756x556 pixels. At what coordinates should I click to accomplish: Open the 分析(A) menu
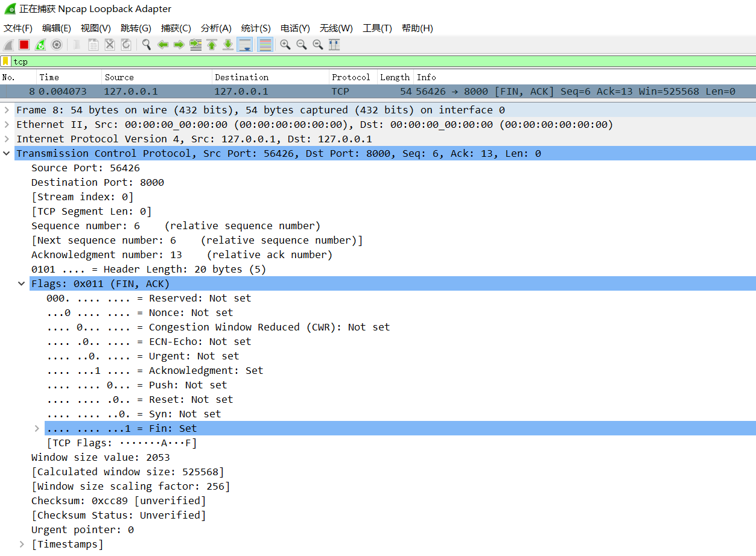pos(216,28)
